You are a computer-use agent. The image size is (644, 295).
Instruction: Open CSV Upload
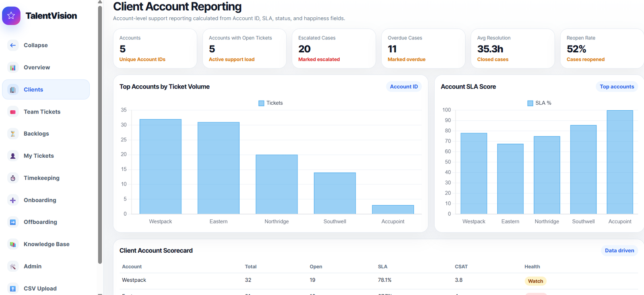[x=46, y=288]
